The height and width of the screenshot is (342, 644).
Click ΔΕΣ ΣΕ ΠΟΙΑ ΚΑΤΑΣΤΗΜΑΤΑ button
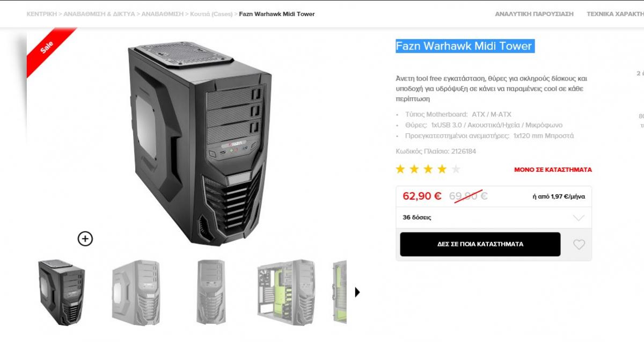(480, 244)
